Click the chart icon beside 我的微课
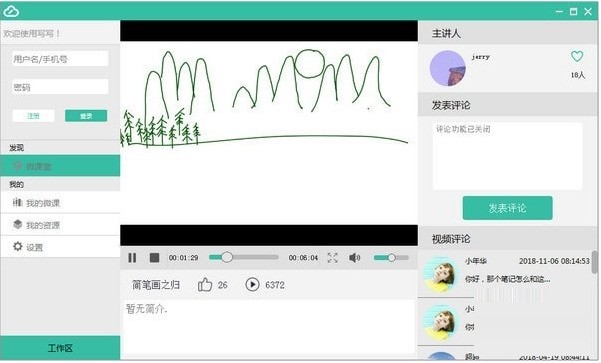Viewport: 601px width, 363px height. 18,202
